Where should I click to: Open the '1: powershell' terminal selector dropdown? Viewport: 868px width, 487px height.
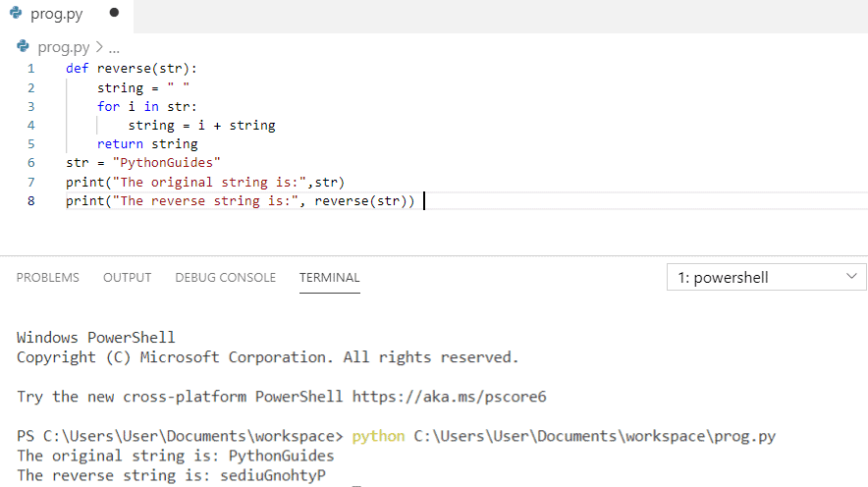point(766,278)
